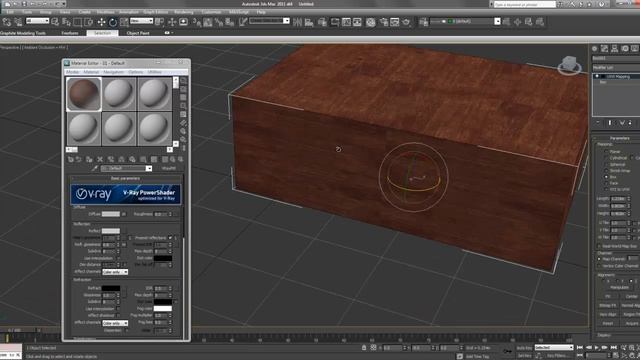640x360 pixels.
Task: Pick material from object with eyedropper
Action: 95,168
